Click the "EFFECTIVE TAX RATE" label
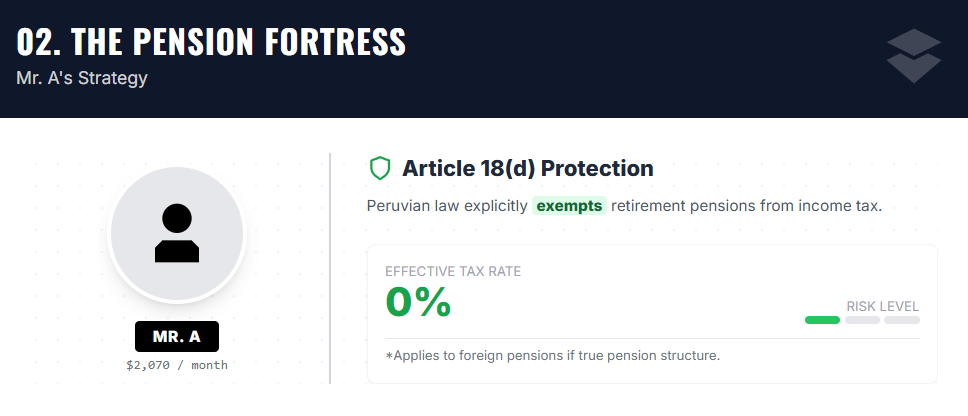 [453, 271]
